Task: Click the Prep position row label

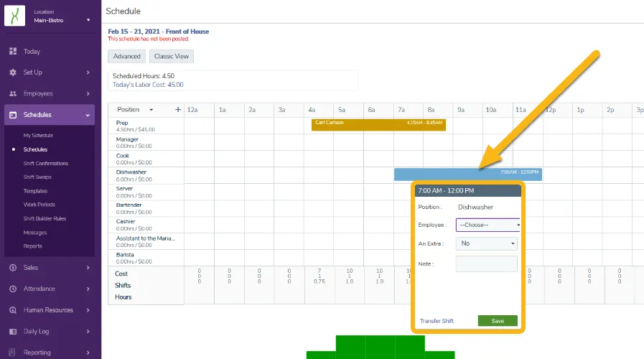Action: point(122,123)
